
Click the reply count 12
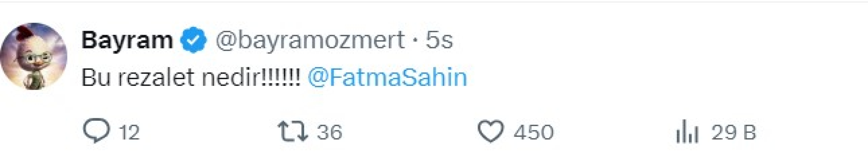coord(129,132)
